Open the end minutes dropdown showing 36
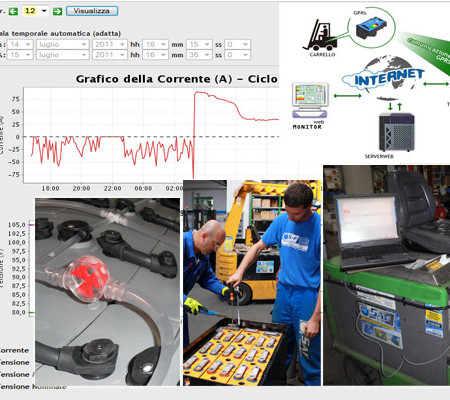 coord(199,55)
